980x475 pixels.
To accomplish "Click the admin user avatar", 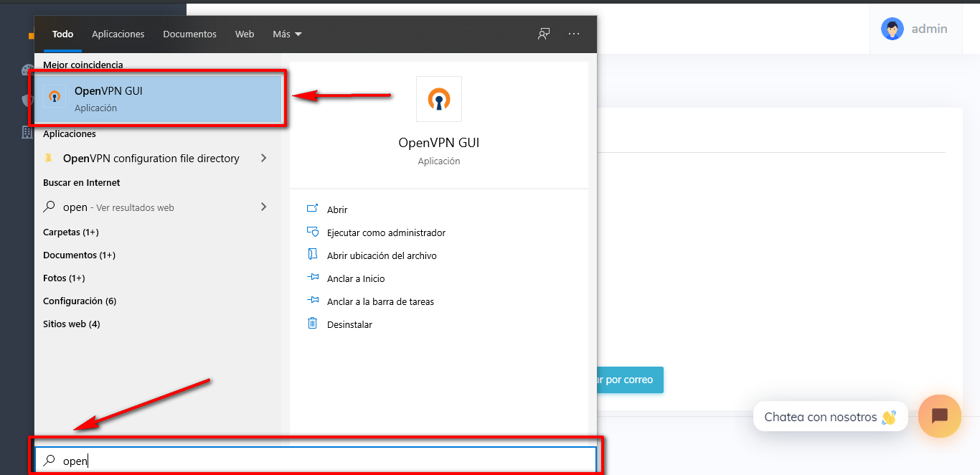I will [892, 29].
